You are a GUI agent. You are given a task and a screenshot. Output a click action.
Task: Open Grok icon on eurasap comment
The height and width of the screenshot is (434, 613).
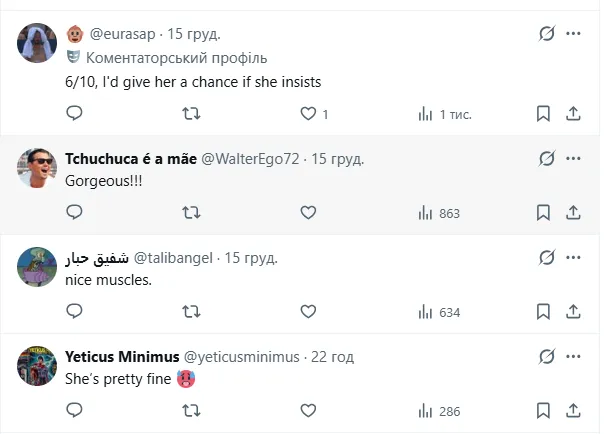[546, 34]
